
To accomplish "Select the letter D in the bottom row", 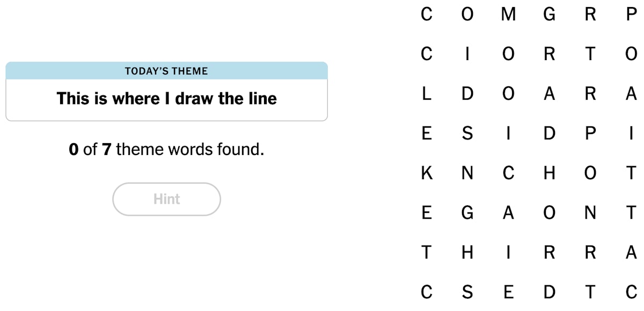I will click(548, 292).
